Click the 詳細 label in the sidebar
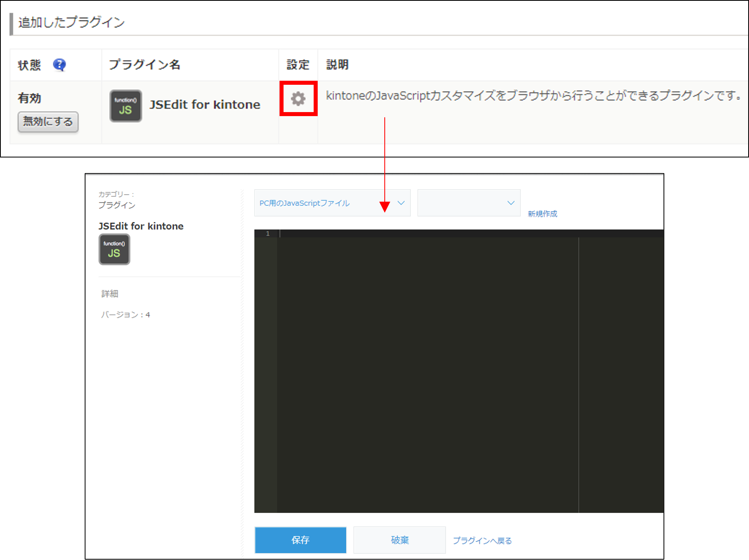The width and height of the screenshot is (749, 560). (110, 294)
